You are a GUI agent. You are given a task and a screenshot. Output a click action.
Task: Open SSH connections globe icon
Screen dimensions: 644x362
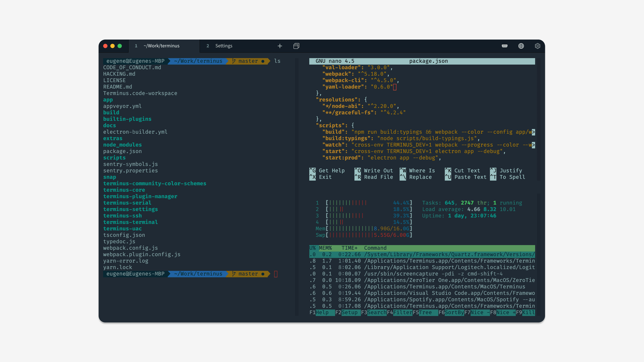click(521, 46)
